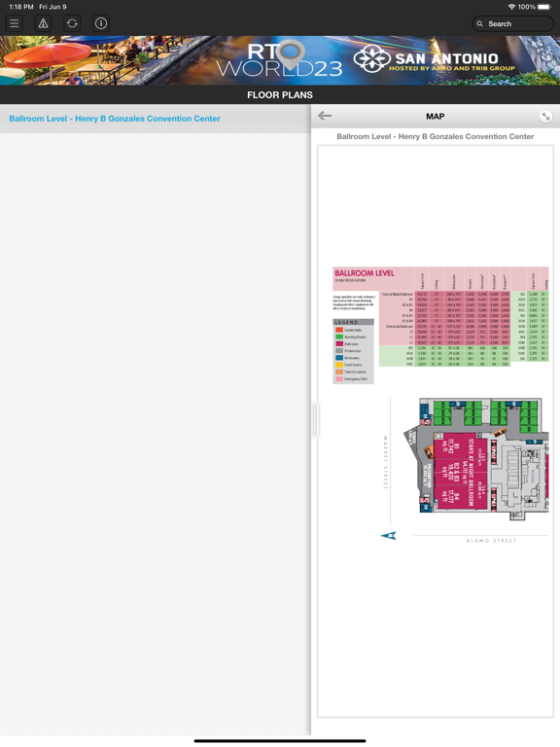Tap the north compass arrow on map
This screenshot has width=560, height=747.
pos(389,536)
